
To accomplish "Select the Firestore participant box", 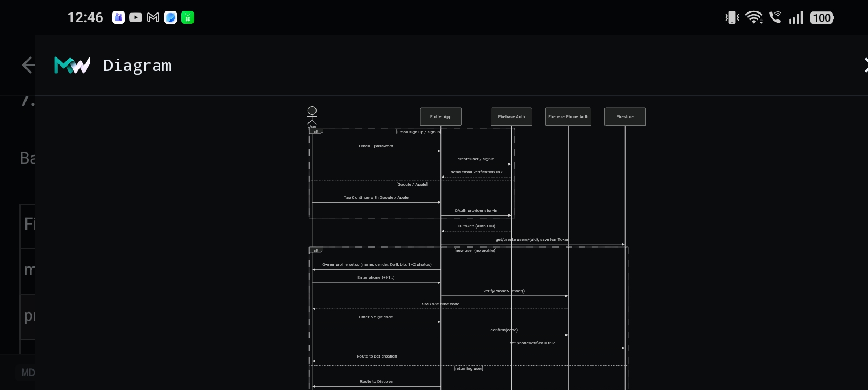I will pos(625,116).
